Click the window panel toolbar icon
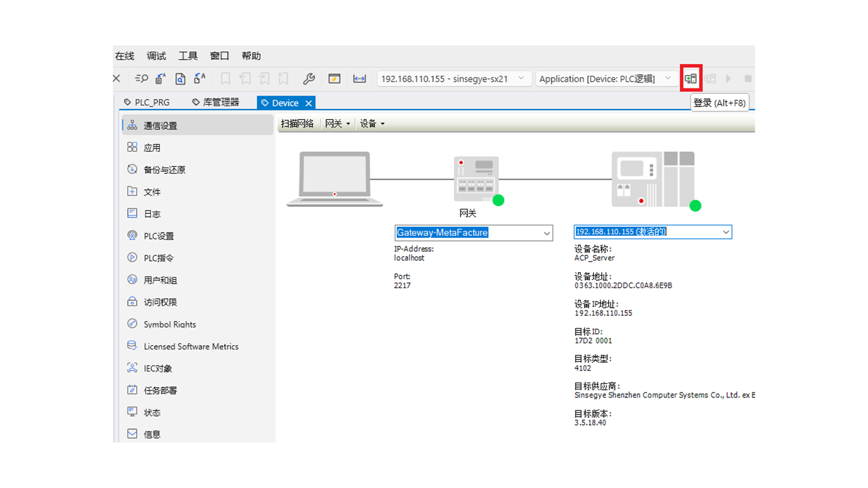Viewport: 868px width, 488px height. point(334,79)
